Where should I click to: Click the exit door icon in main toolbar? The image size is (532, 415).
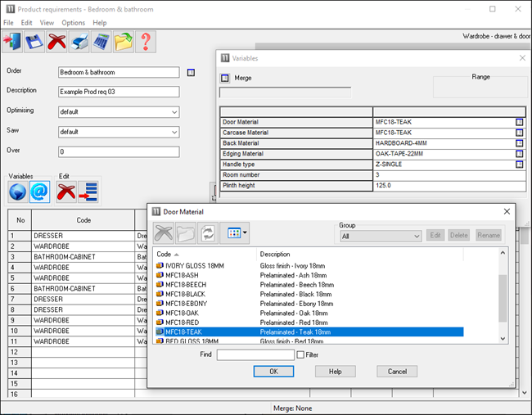(14, 41)
